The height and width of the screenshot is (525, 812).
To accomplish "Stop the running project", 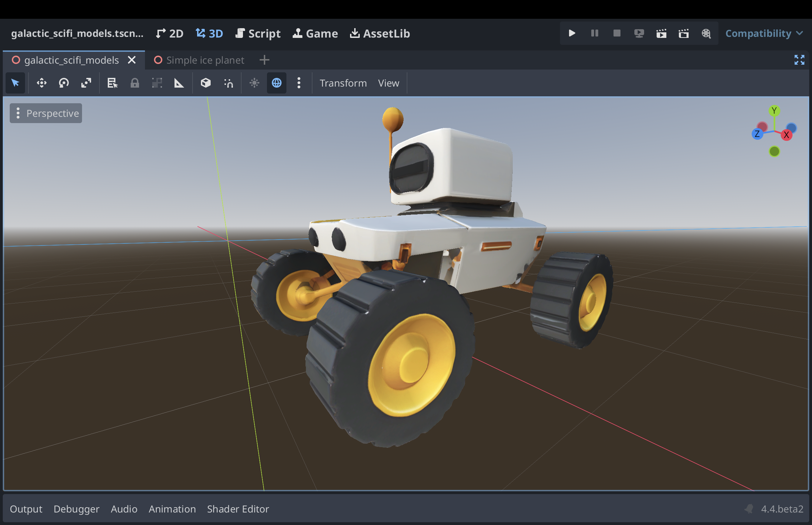I will tap(617, 33).
